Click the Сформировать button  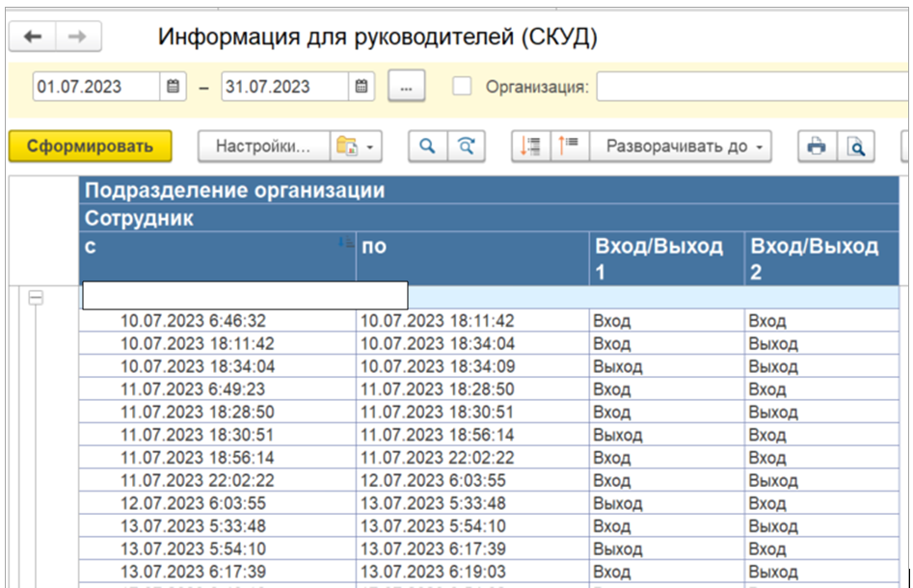click(x=90, y=147)
